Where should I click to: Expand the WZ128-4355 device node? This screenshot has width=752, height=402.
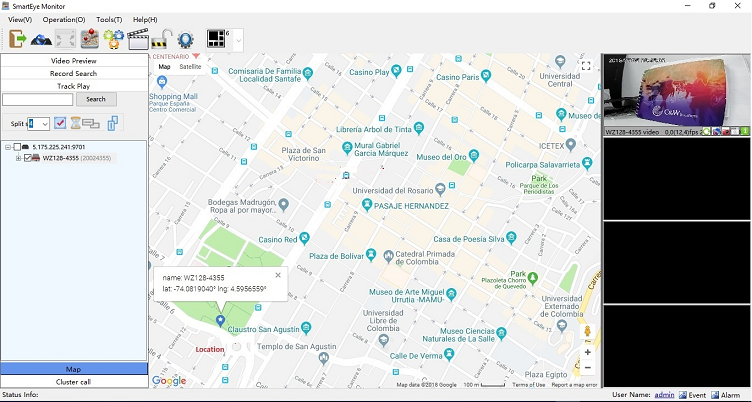[x=19, y=158]
